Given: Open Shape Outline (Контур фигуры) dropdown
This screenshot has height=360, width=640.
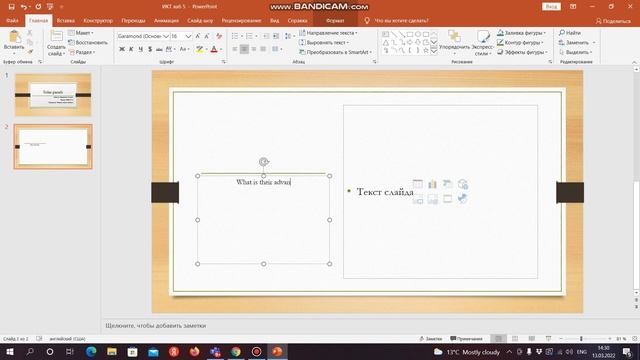Looking at the screenshot, I should tap(520, 42).
